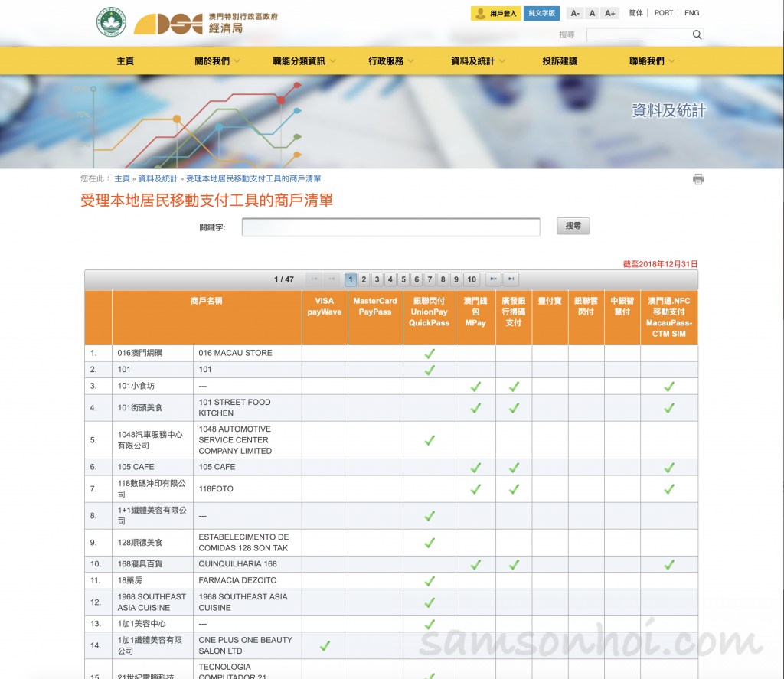The image size is (784, 679).
Task: Go to last page arrow in pager
Action: pyautogui.click(x=511, y=279)
